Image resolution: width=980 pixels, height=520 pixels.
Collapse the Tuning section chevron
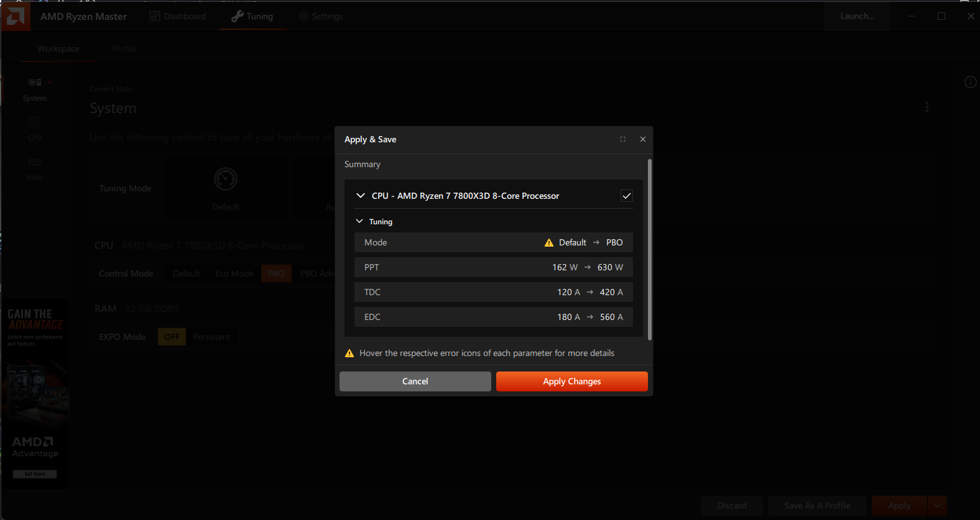(359, 221)
